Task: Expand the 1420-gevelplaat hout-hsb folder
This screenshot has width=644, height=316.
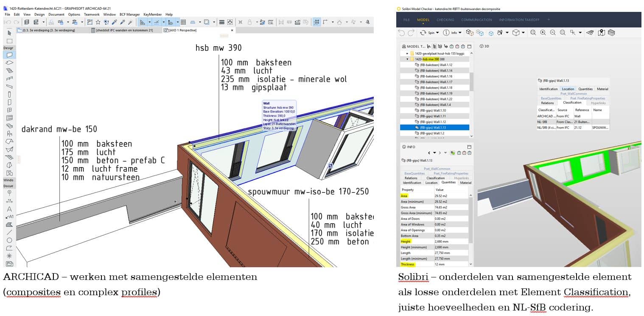Action: 407,53
